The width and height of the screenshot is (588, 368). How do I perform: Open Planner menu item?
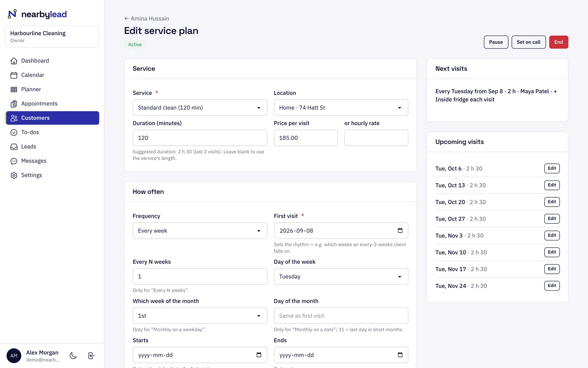[52, 89]
